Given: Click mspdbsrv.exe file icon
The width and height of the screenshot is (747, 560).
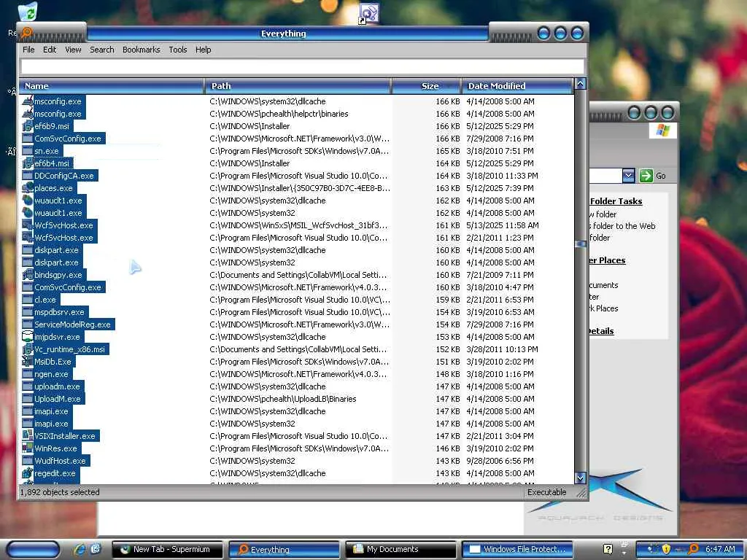Looking at the screenshot, I should tap(27, 312).
